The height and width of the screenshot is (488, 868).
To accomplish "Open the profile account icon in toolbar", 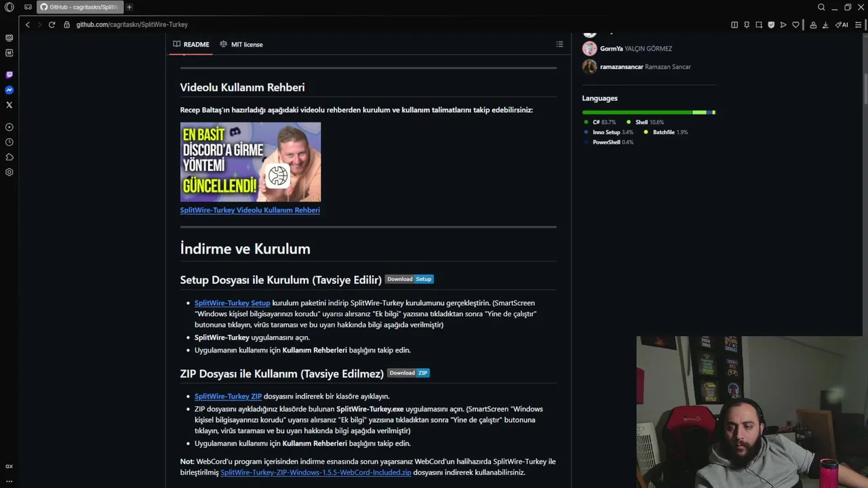I will click(813, 24).
